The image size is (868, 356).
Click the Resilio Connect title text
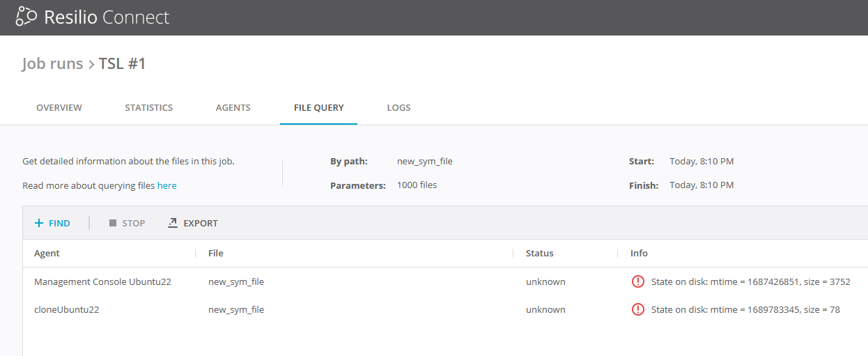tap(107, 17)
